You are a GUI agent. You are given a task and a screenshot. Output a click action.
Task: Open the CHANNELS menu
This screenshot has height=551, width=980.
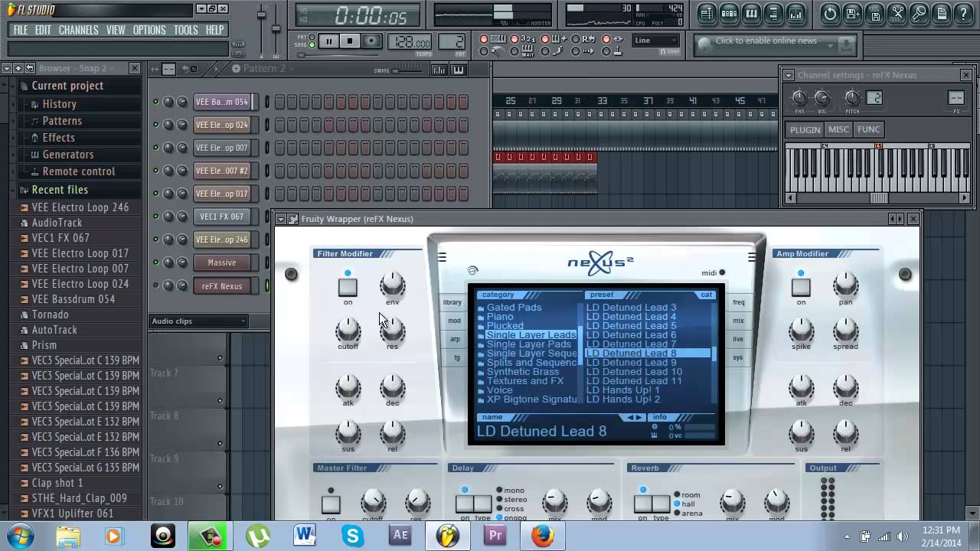pos(78,30)
